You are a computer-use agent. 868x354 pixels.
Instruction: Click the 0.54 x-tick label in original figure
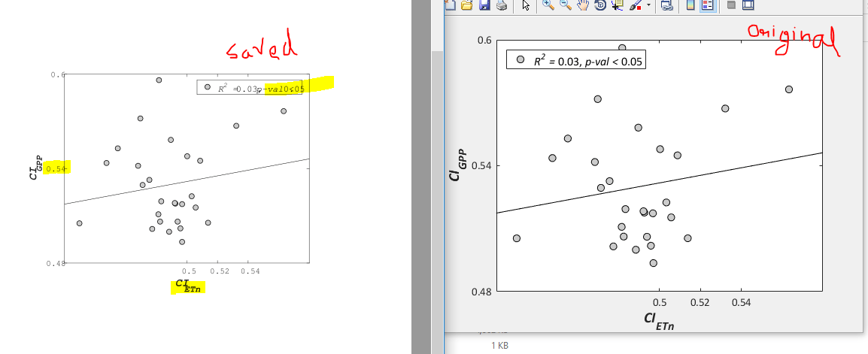click(741, 303)
